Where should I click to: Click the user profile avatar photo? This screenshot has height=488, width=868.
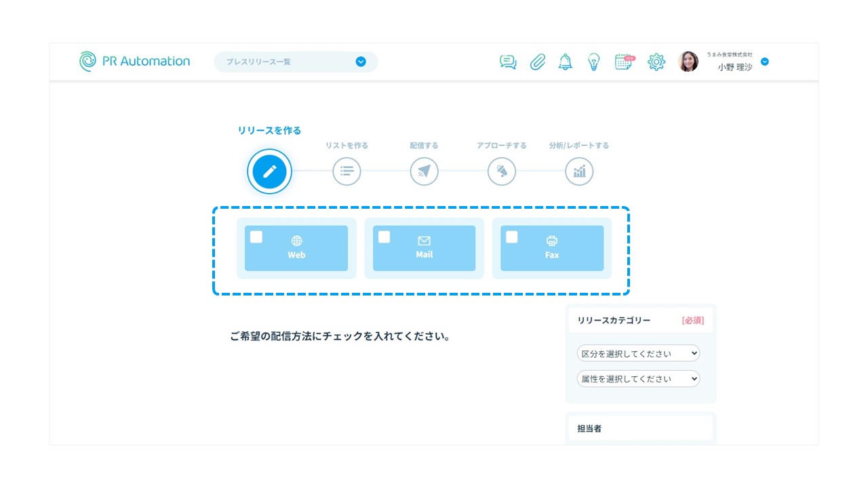pos(688,62)
